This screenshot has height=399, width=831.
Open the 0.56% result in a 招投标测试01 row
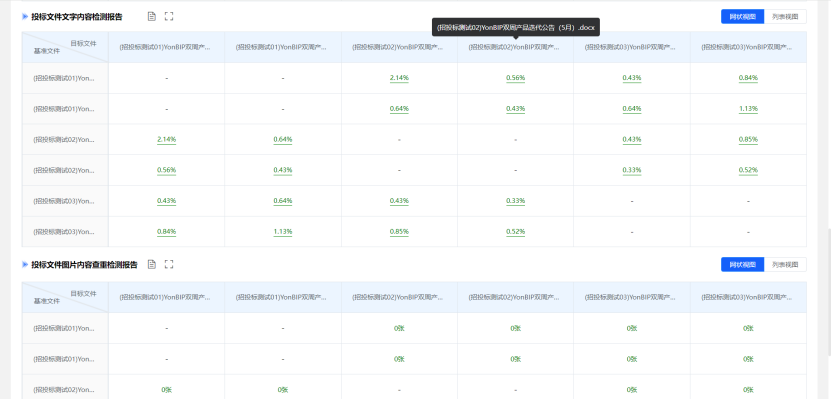click(x=515, y=78)
